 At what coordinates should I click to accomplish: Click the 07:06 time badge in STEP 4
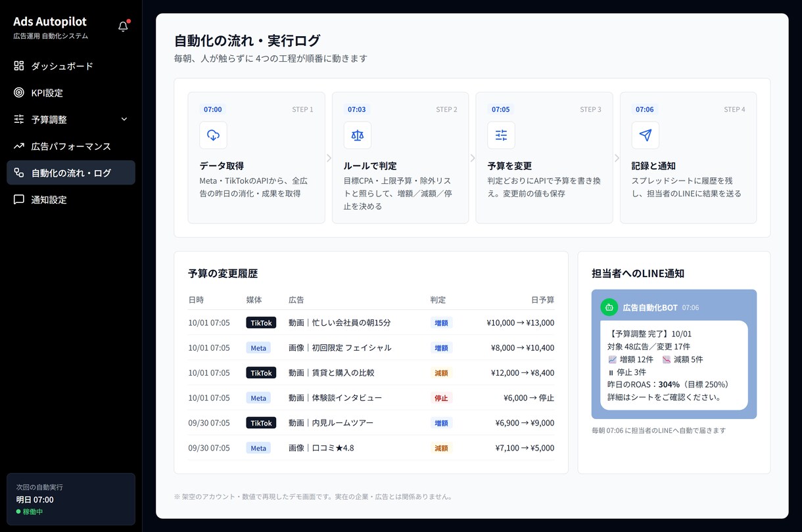(645, 110)
